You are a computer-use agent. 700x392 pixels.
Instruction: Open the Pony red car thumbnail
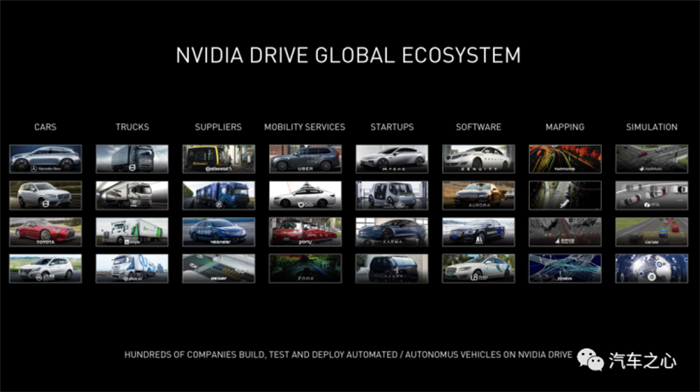[x=305, y=232]
